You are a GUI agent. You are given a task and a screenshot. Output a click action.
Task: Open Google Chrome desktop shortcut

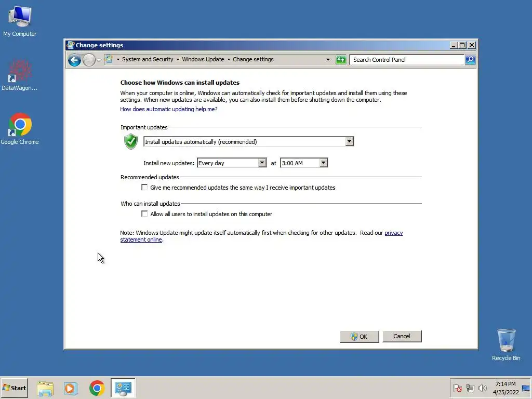pyautogui.click(x=20, y=129)
